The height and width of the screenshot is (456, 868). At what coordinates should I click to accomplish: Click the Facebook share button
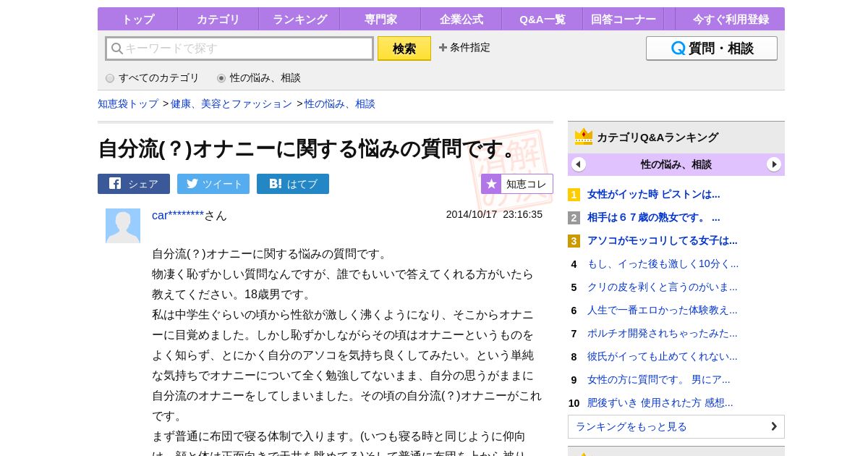click(x=134, y=184)
